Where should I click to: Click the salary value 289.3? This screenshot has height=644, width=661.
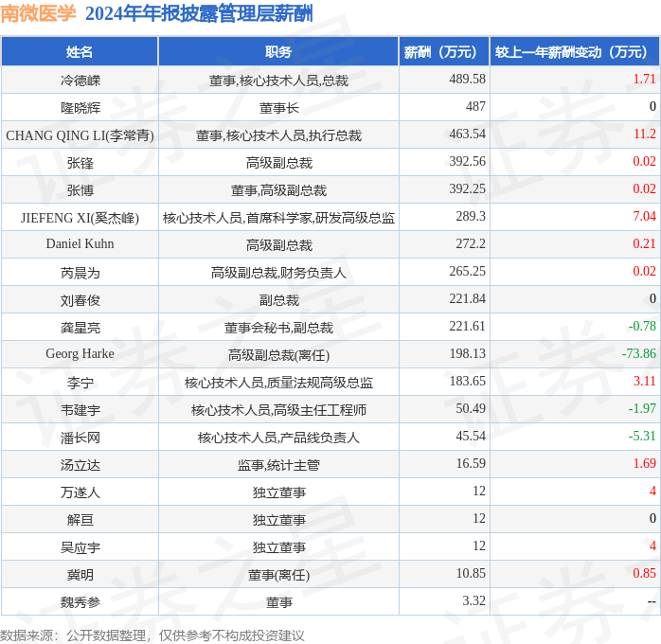tap(471, 216)
